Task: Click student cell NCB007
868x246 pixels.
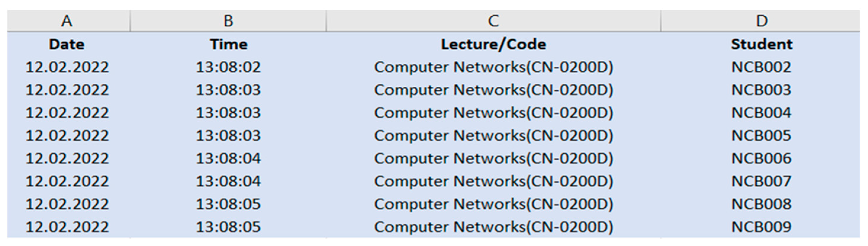Action: (x=761, y=181)
